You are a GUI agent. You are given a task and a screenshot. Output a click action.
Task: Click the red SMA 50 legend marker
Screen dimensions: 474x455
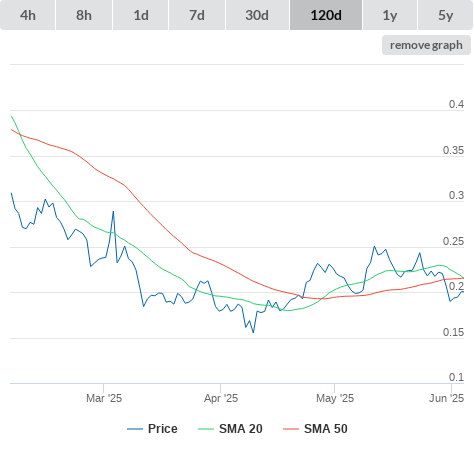coord(291,429)
